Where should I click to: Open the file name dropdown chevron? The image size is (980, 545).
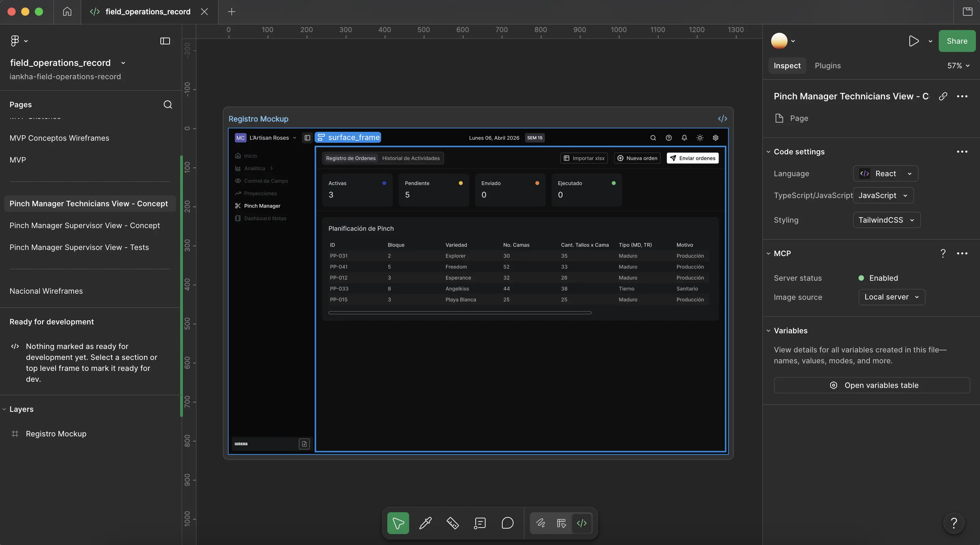[x=123, y=63]
